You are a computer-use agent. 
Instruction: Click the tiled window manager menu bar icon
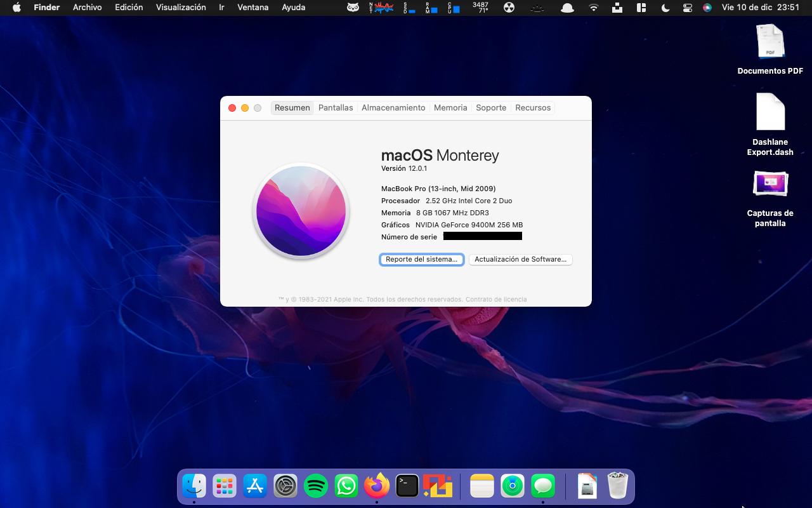point(641,8)
